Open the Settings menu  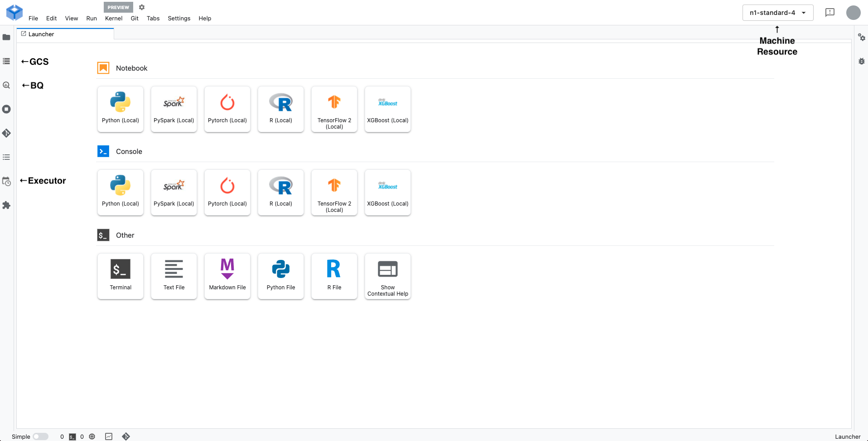179,19
